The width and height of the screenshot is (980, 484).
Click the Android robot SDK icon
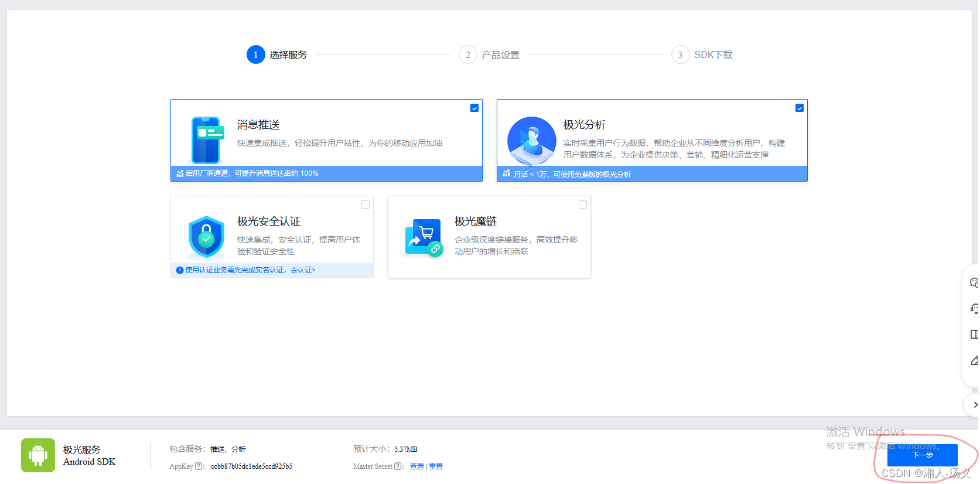coord(38,455)
